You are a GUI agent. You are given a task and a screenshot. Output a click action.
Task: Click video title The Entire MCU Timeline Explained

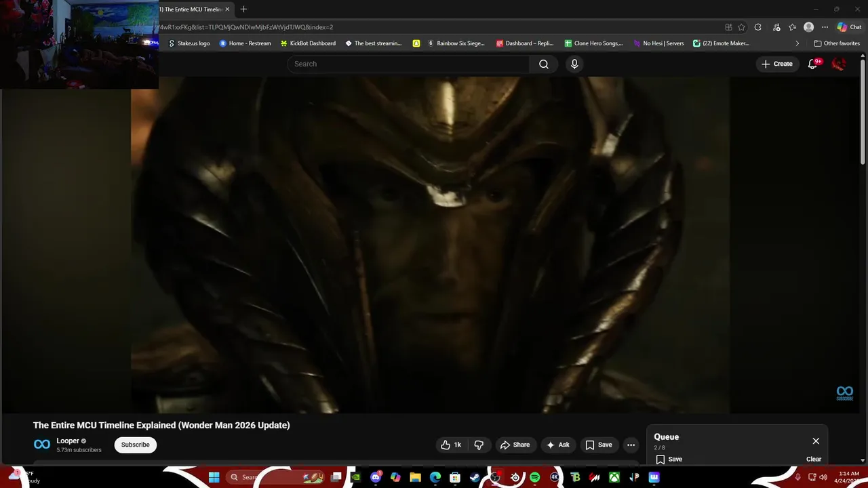tap(161, 425)
